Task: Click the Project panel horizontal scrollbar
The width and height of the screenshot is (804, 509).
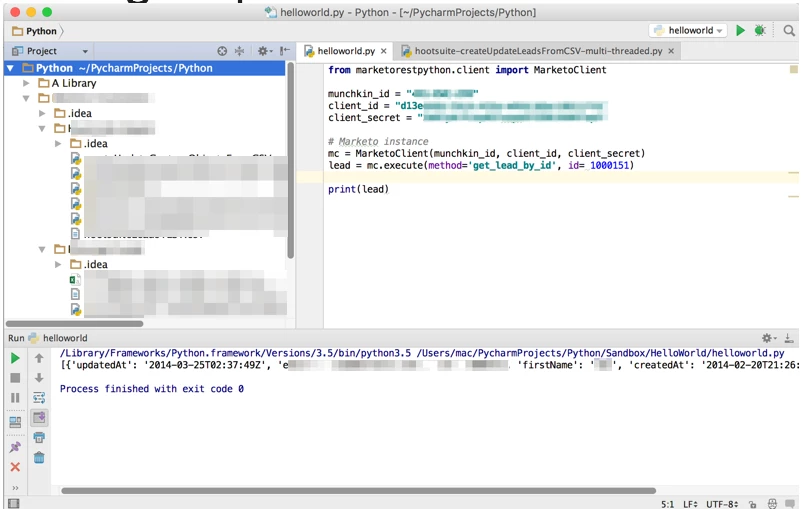Action: [74, 323]
